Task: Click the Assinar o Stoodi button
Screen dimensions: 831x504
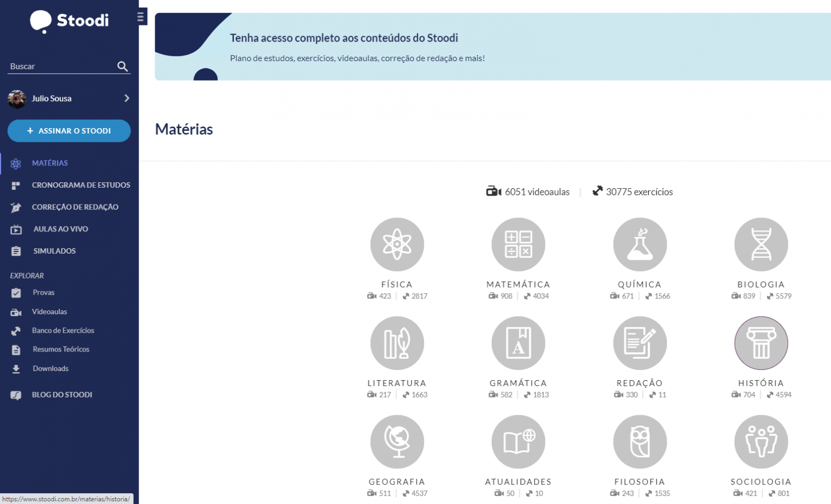Action: (x=69, y=131)
